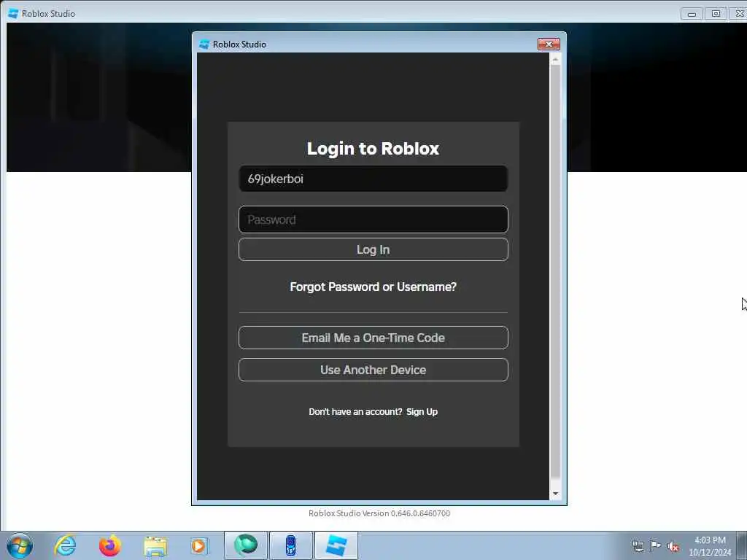Click the login dialog vertical scrollbar thumb
This screenshot has height=560, width=747.
(x=555, y=271)
